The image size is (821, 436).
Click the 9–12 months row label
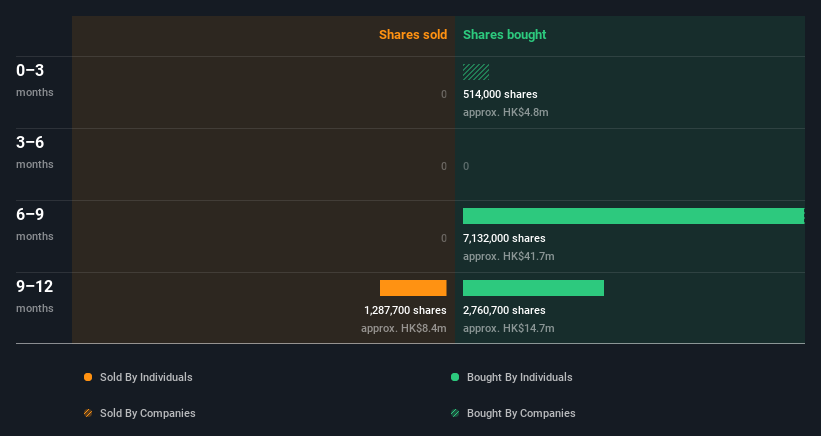coord(35,296)
